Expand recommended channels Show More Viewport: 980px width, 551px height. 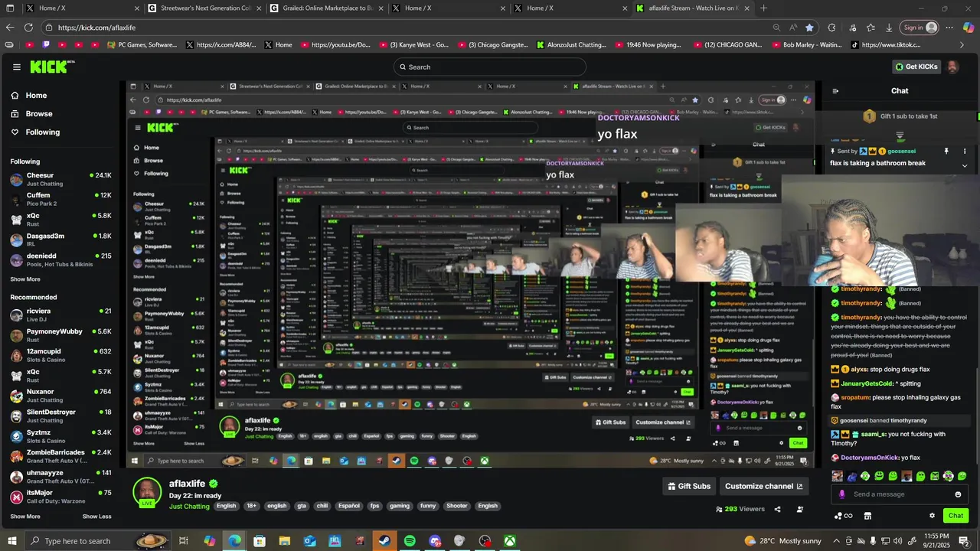pyautogui.click(x=25, y=517)
